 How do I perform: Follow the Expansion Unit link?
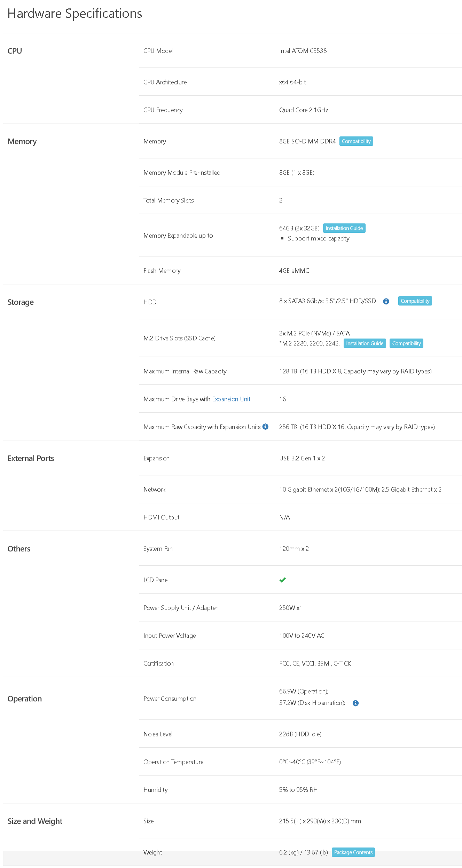click(x=231, y=399)
